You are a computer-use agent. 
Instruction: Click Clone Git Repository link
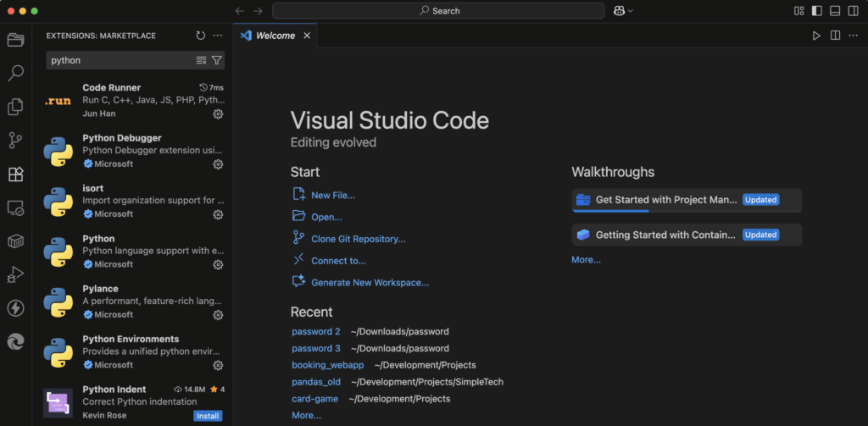tap(359, 239)
